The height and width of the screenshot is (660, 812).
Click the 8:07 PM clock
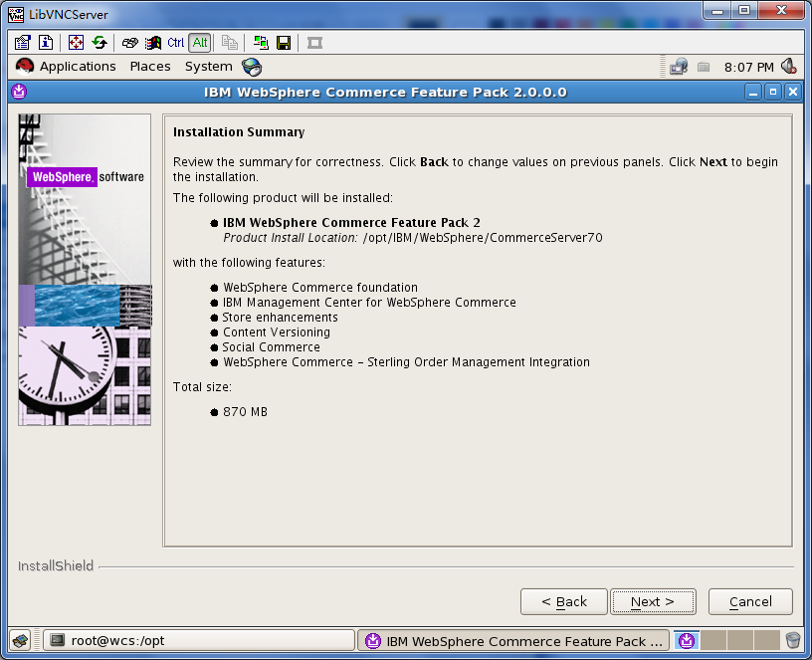coord(749,68)
